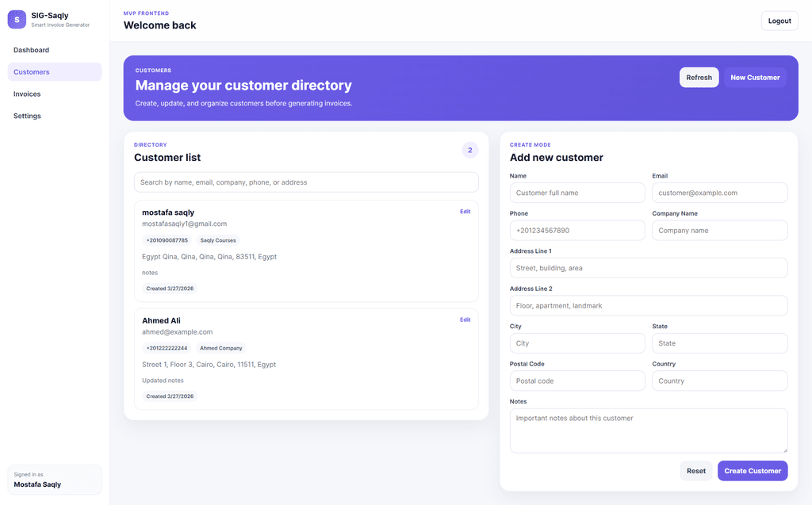The width and height of the screenshot is (812, 505).
Task: Click the Company Name field
Action: click(x=720, y=231)
